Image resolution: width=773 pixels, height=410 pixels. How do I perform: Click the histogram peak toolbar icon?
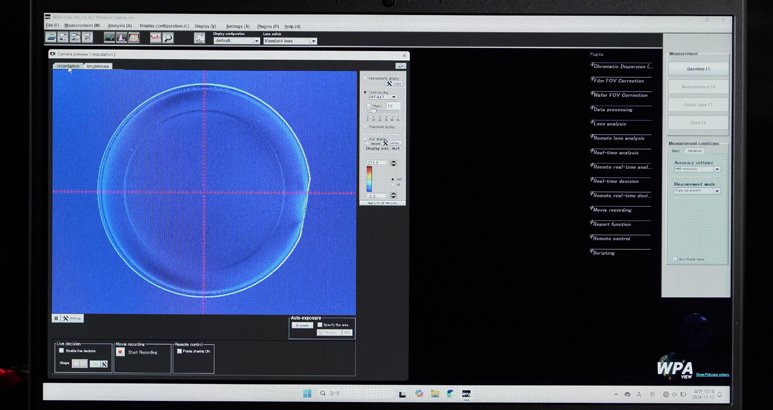point(121,37)
